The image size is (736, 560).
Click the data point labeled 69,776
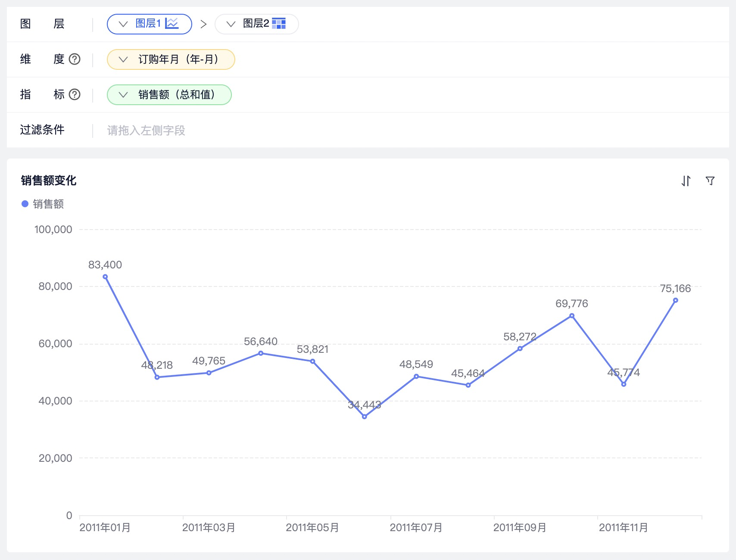[x=572, y=316]
